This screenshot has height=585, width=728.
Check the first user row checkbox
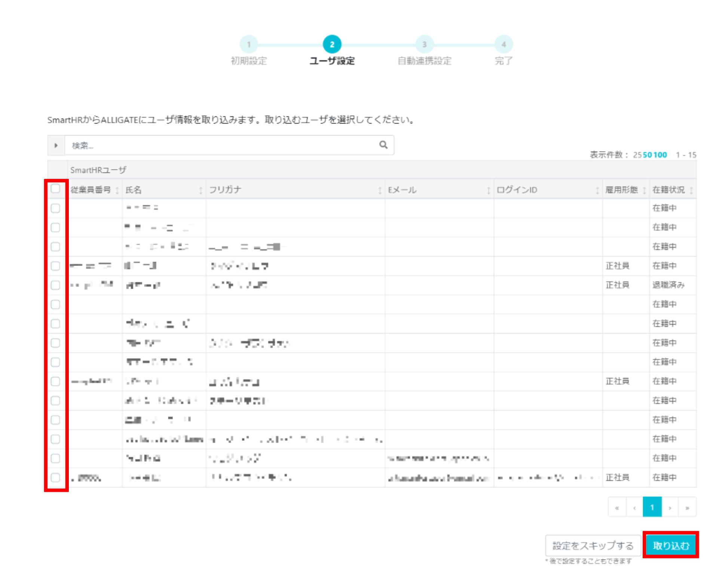coord(55,208)
